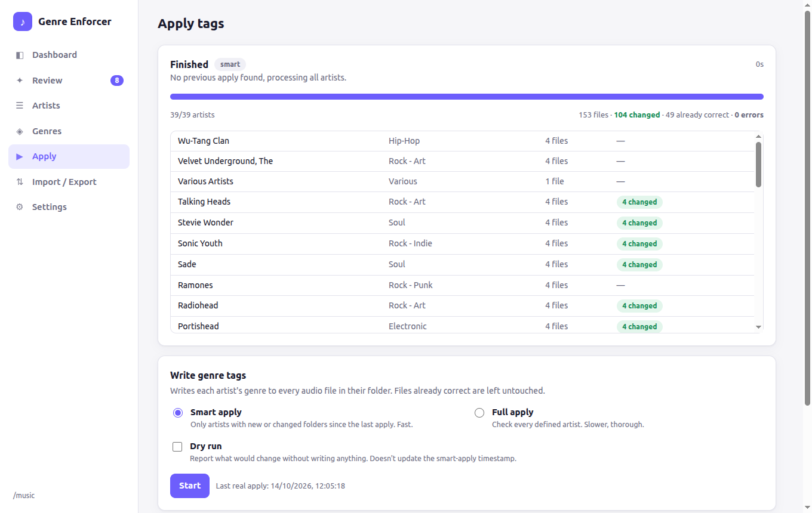Click the Sonic Youth artist name
Screen dimensions: 812x513
click(x=200, y=243)
